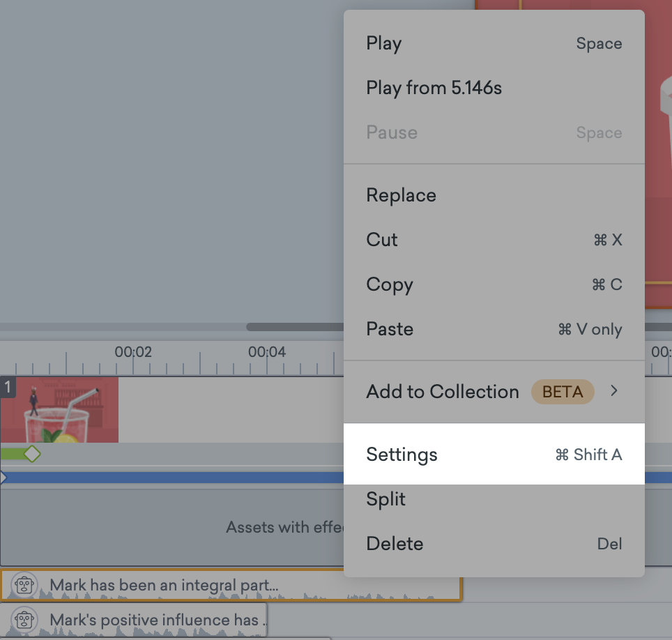This screenshot has width=672, height=640.
Task: Select the scene number 1 badge
Action: (x=8, y=387)
